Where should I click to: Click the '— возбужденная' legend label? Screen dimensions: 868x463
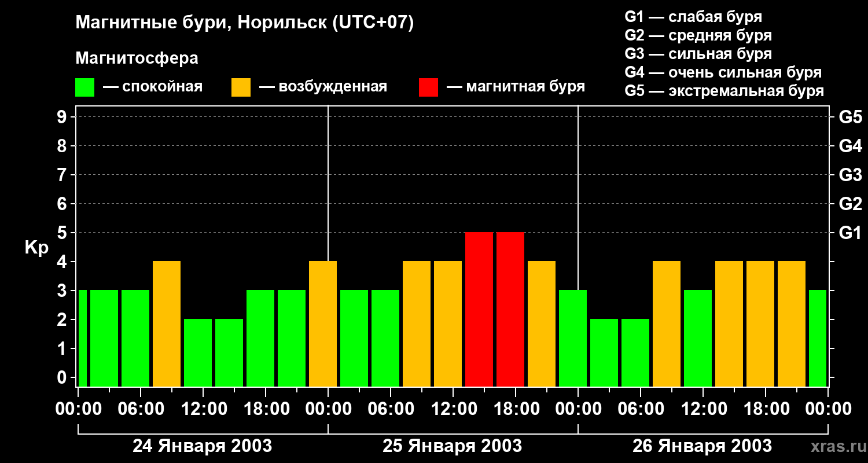click(323, 87)
